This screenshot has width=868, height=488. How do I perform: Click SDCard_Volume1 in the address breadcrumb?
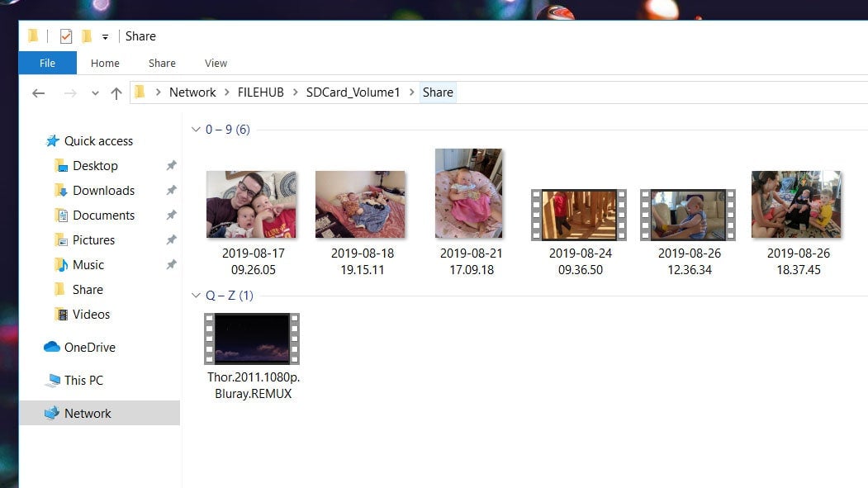pyautogui.click(x=353, y=92)
